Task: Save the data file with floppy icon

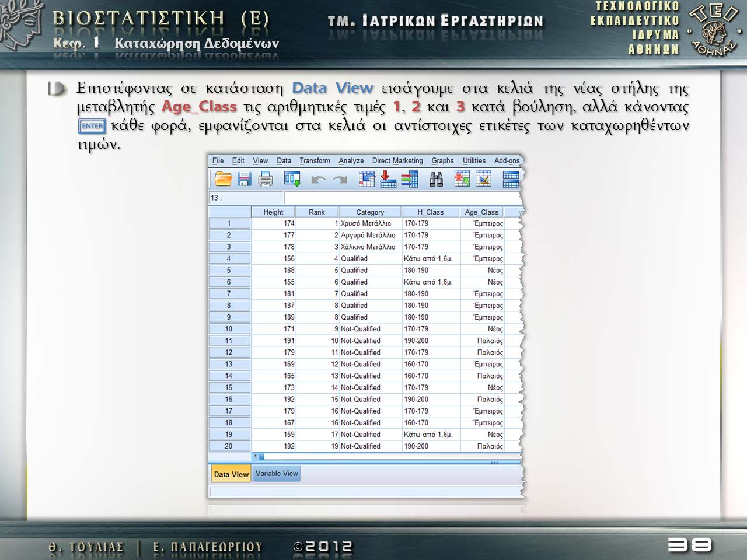Action: click(x=244, y=179)
